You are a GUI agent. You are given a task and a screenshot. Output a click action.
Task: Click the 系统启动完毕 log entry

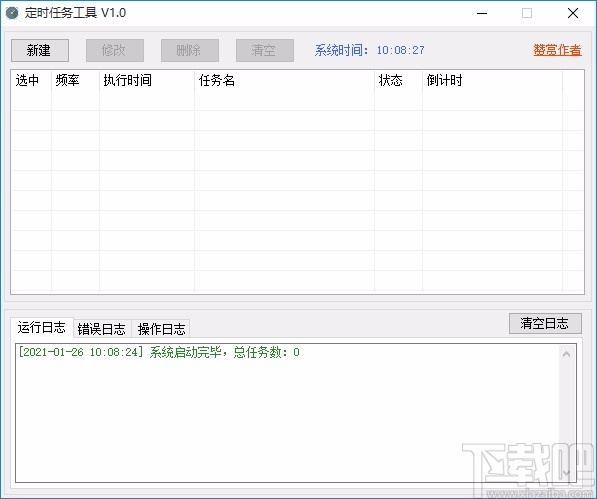tap(159, 352)
